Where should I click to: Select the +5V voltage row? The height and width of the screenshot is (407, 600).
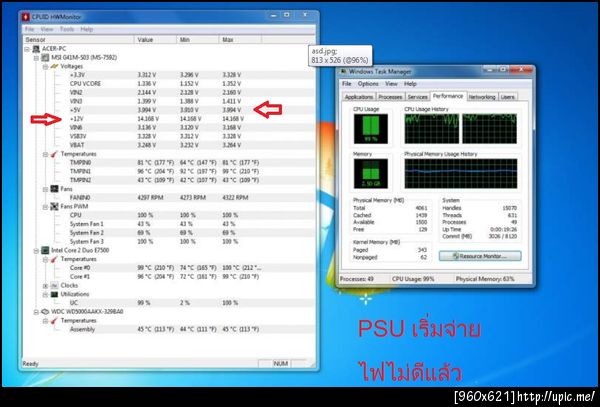(x=169, y=110)
